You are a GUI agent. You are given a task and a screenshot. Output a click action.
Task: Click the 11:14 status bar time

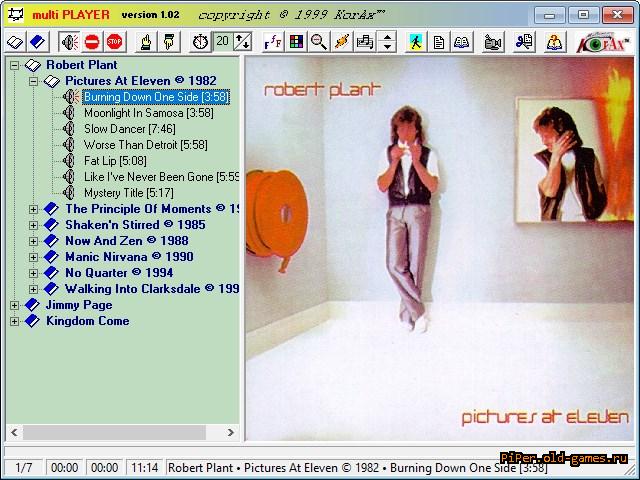tap(144, 467)
